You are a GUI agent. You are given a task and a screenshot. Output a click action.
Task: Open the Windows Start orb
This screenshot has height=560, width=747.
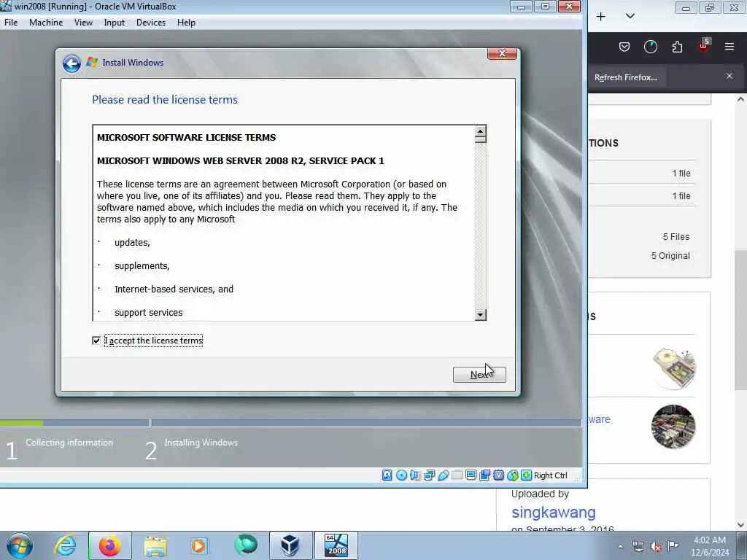(x=20, y=545)
